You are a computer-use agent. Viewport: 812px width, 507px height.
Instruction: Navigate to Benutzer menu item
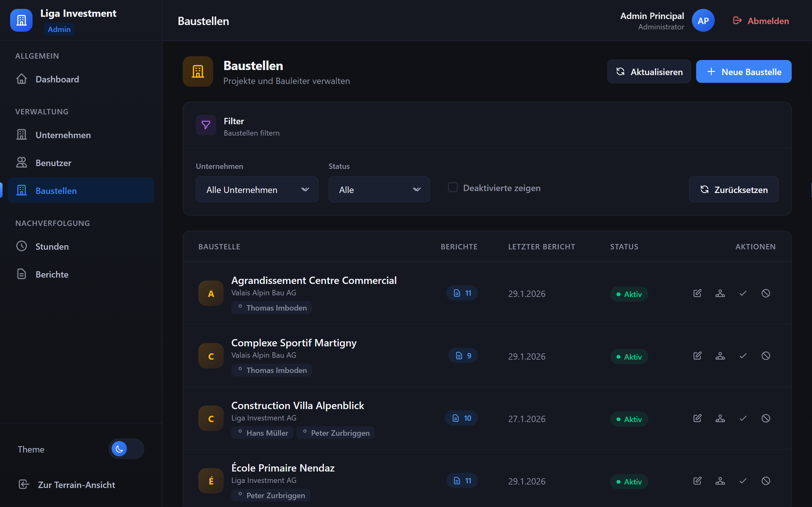[53, 163]
